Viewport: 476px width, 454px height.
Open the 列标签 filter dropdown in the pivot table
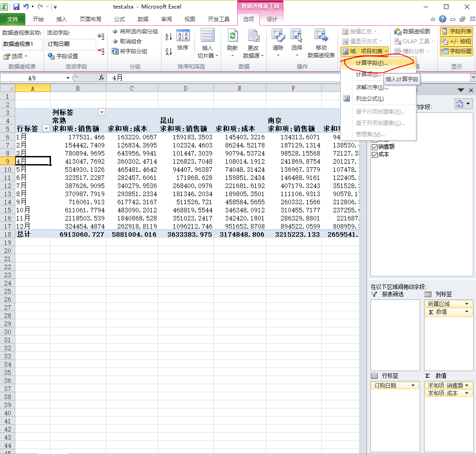point(102,112)
